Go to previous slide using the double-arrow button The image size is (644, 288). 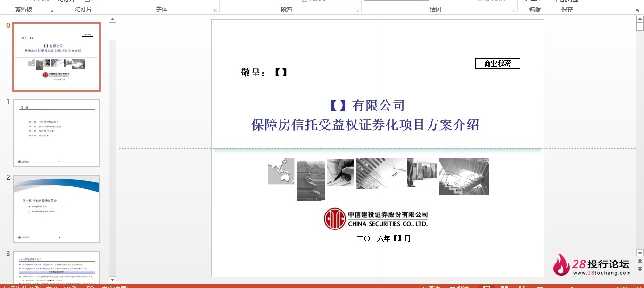[640, 261]
